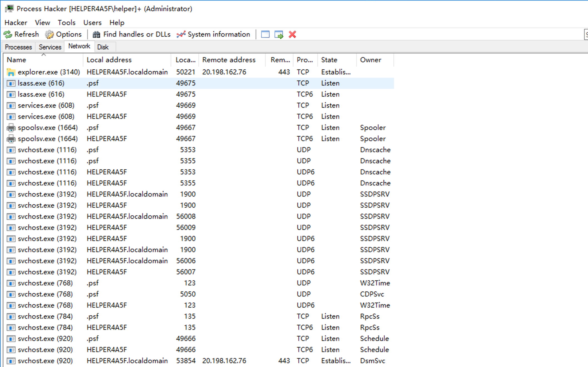The image size is (588, 367).
Task: Click the spoolsv.exe printer icon on TCP6 row
Action: point(11,139)
